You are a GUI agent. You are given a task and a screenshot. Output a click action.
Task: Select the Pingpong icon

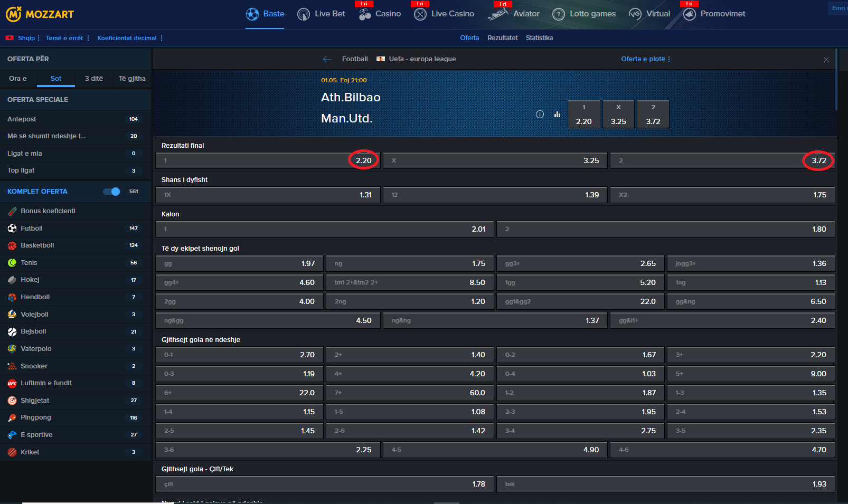(12, 417)
